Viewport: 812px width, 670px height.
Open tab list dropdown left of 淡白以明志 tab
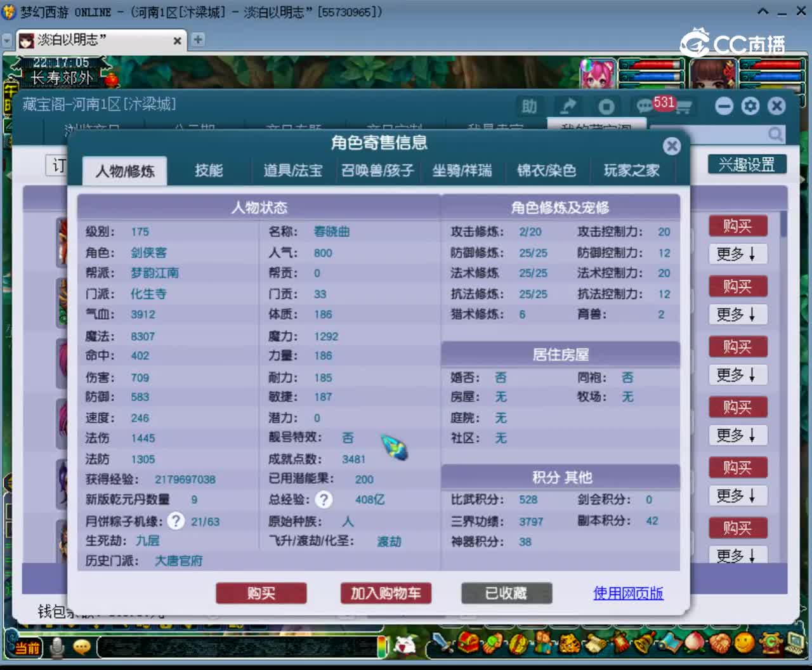tap(7, 41)
